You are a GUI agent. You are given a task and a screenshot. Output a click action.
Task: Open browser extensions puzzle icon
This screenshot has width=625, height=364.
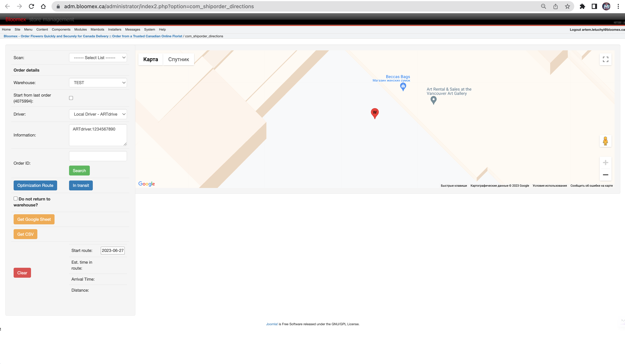point(582,7)
